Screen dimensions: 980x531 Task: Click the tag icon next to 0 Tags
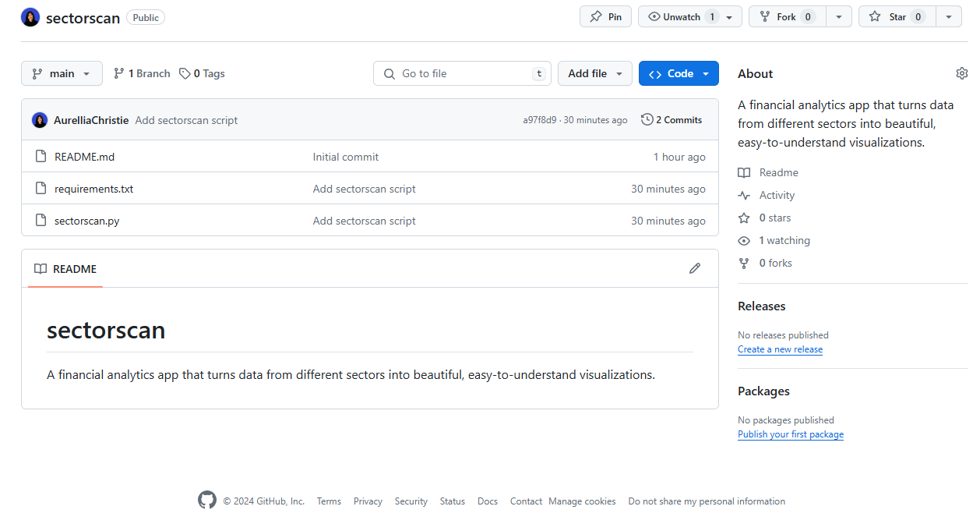click(185, 73)
